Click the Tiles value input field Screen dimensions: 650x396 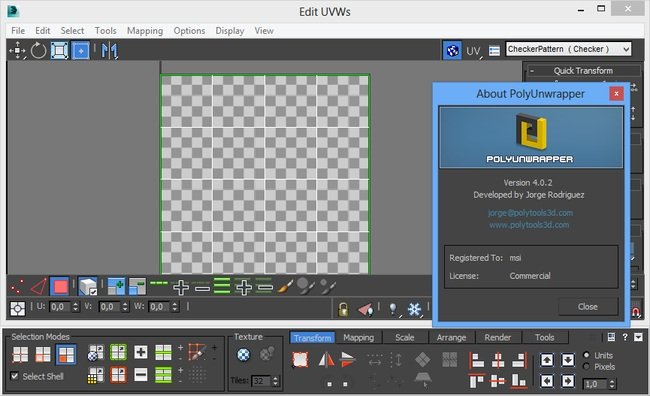point(261,381)
